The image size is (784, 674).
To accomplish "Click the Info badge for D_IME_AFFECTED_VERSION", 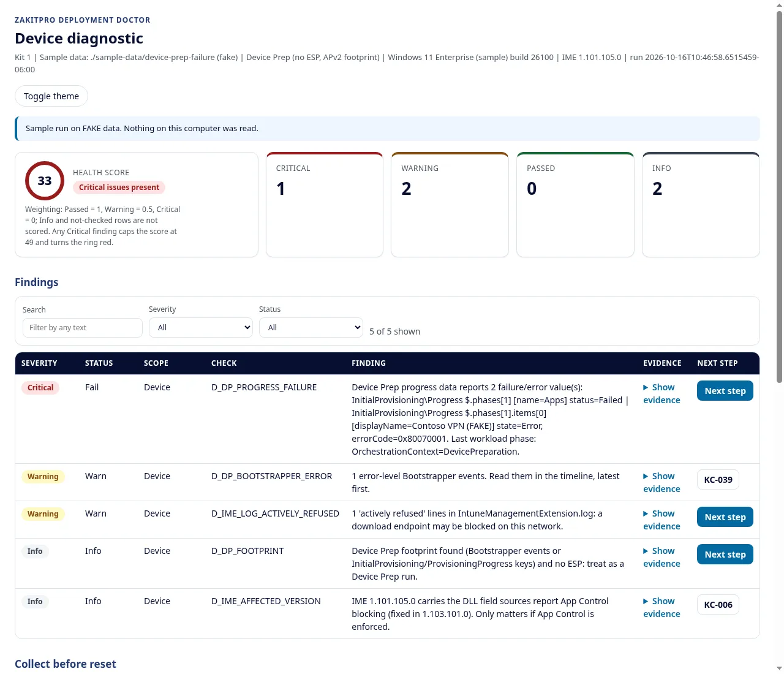I will pos(35,602).
